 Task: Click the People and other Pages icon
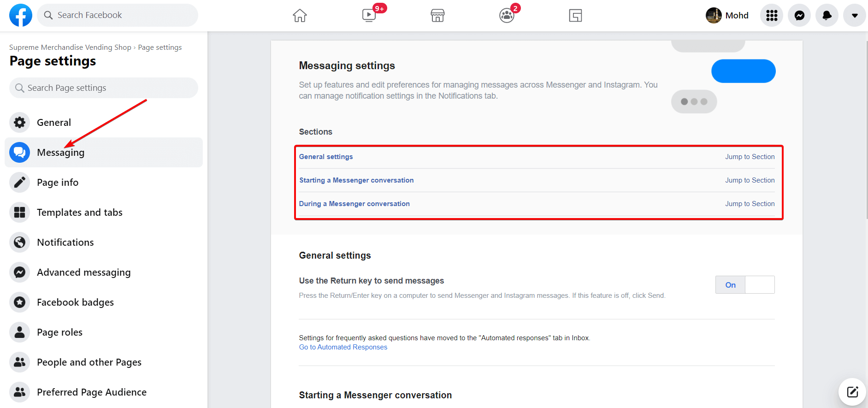pyautogui.click(x=19, y=362)
